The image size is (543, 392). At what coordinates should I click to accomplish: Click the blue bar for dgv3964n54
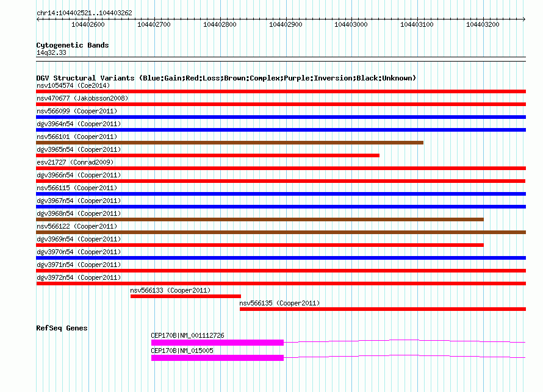pos(281,130)
